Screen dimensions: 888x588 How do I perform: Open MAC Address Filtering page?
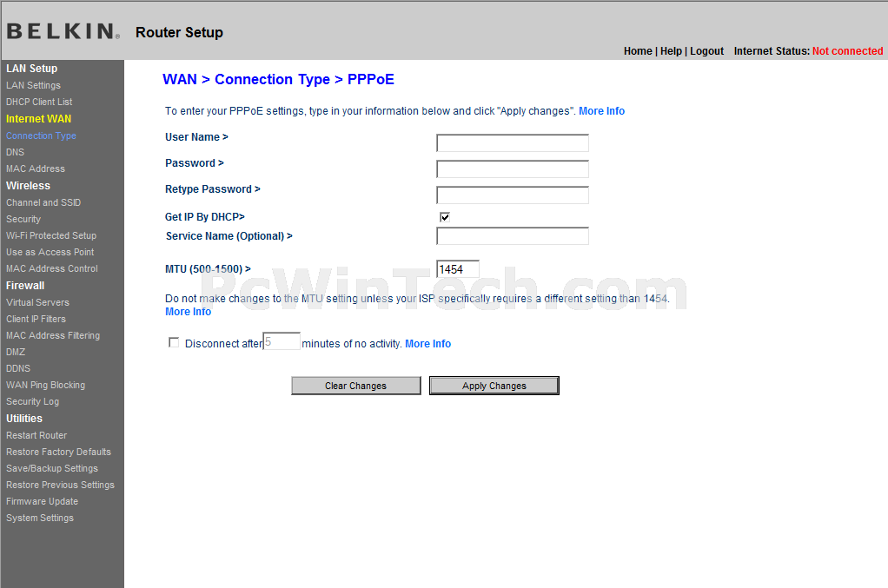coord(53,335)
